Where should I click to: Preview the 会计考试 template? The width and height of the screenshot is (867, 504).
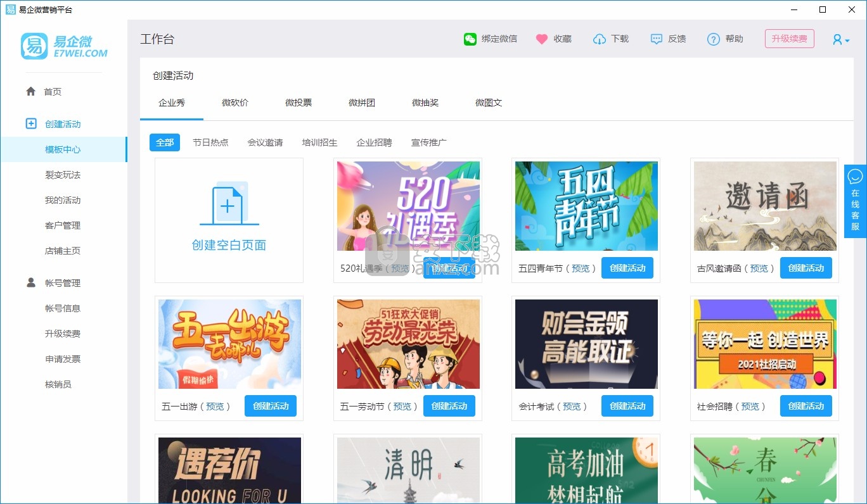572,406
